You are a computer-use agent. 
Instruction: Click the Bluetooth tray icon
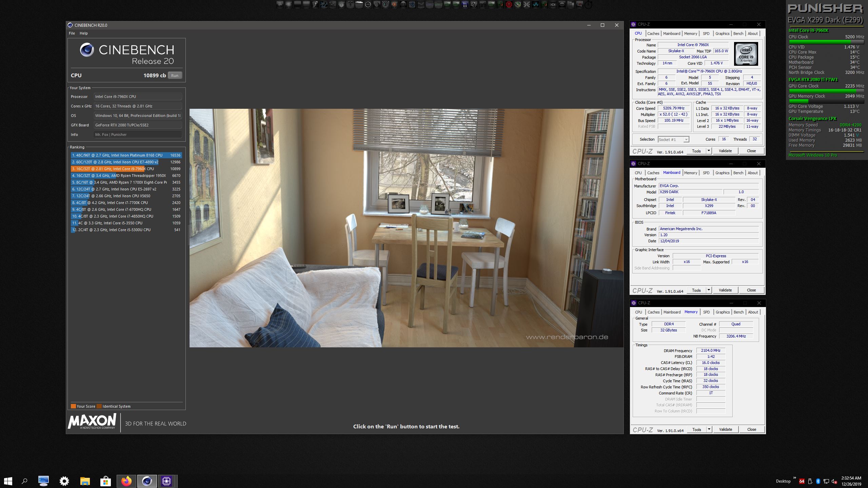[818, 481]
